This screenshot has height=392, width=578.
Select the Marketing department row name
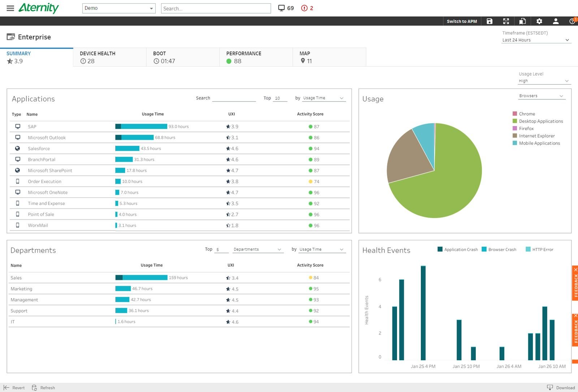pos(21,289)
